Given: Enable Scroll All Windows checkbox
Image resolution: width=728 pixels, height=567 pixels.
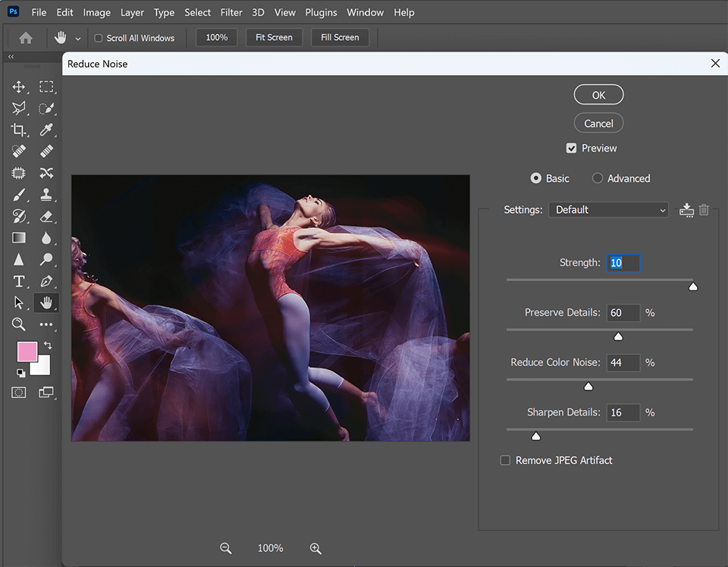Looking at the screenshot, I should click(99, 38).
